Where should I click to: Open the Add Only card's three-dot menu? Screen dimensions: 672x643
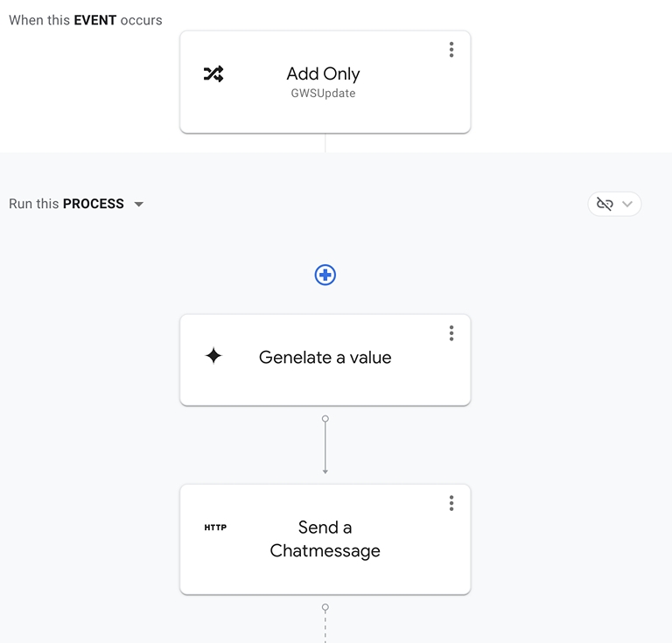(451, 50)
